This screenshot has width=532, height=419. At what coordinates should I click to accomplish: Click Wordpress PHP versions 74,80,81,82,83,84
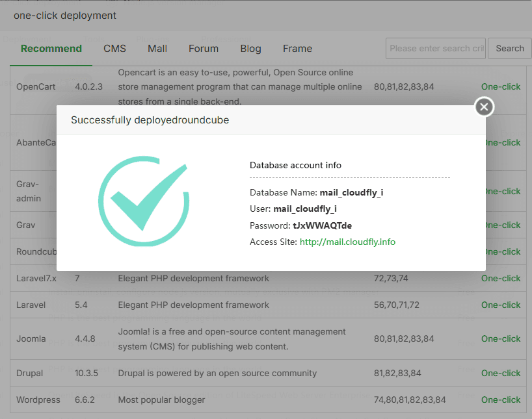410,400
